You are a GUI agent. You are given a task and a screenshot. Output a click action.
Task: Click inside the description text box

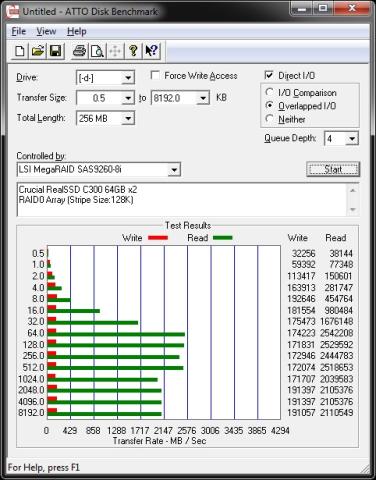182,200
